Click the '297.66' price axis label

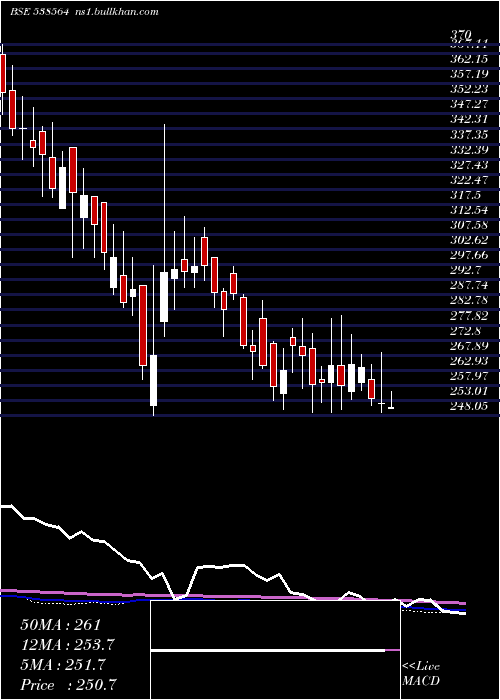pyautogui.click(x=469, y=255)
